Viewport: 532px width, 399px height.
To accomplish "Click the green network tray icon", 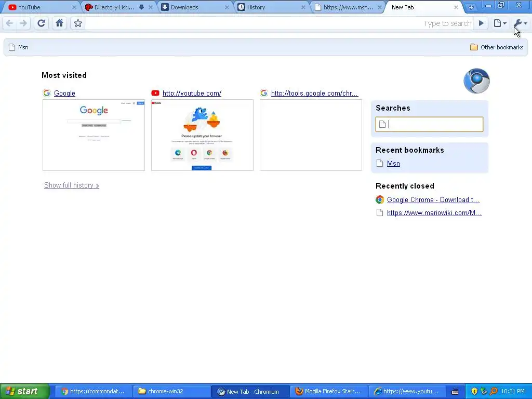I will (x=484, y=391).
